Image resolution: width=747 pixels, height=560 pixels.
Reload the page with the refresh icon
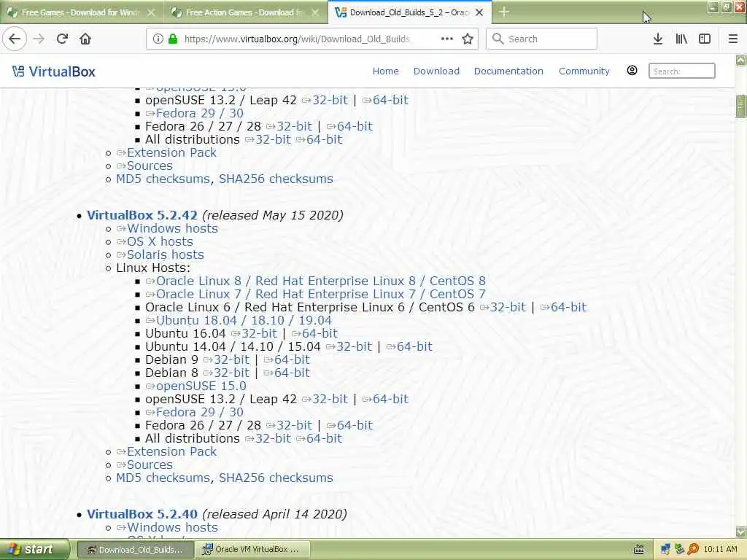tap(62, 39)
